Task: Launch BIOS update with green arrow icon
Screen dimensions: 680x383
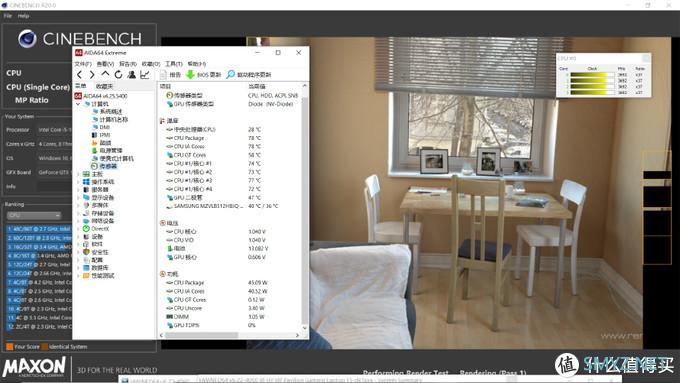Action: 190,75
